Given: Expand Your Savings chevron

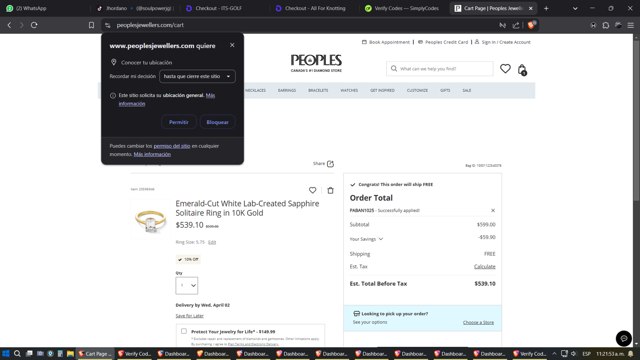Looking at the screenshot, I should click(381, 239).
